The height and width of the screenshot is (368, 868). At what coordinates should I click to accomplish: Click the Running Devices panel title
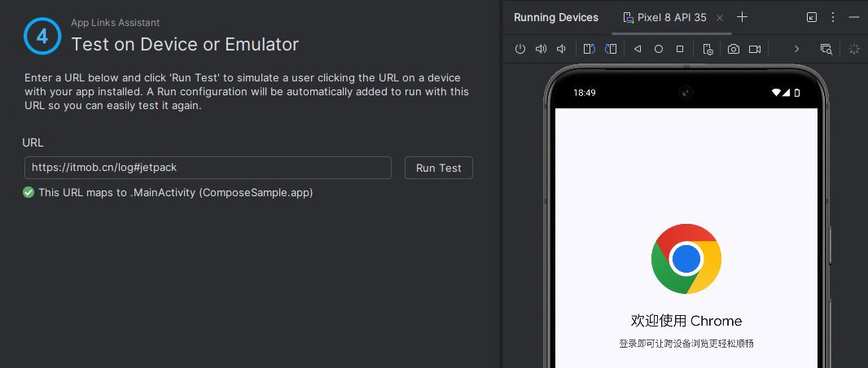click(556, 18)
